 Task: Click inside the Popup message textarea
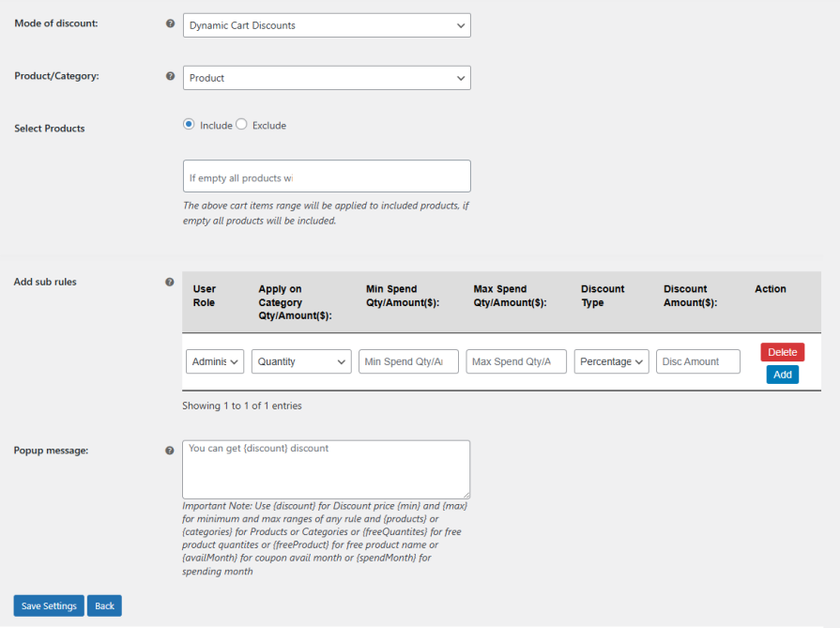tap(327, 467)
